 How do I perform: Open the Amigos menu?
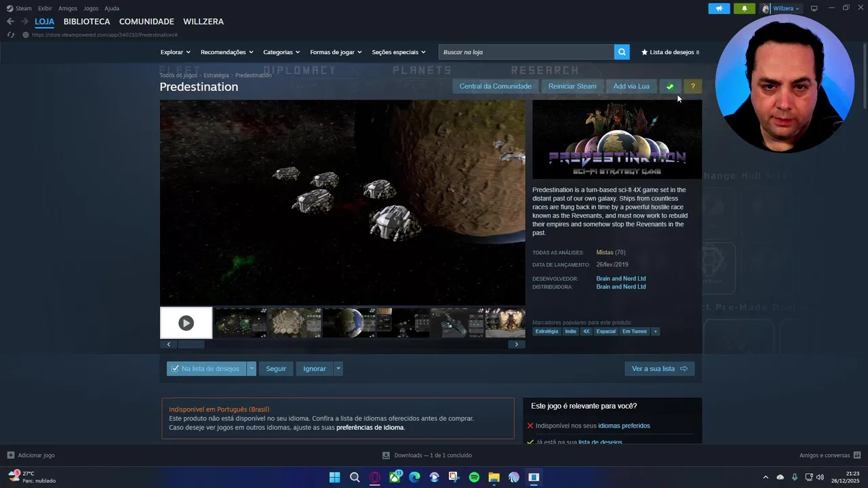pos(68,8)
